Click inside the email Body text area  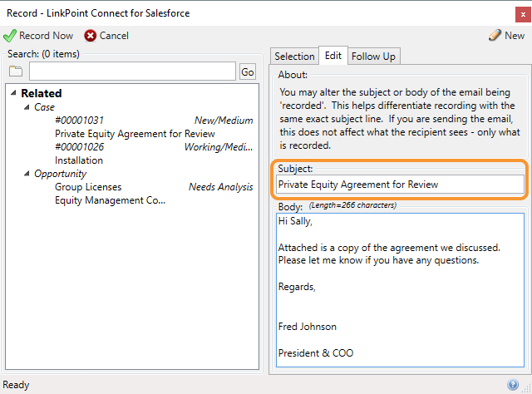(x=400, y=290)
